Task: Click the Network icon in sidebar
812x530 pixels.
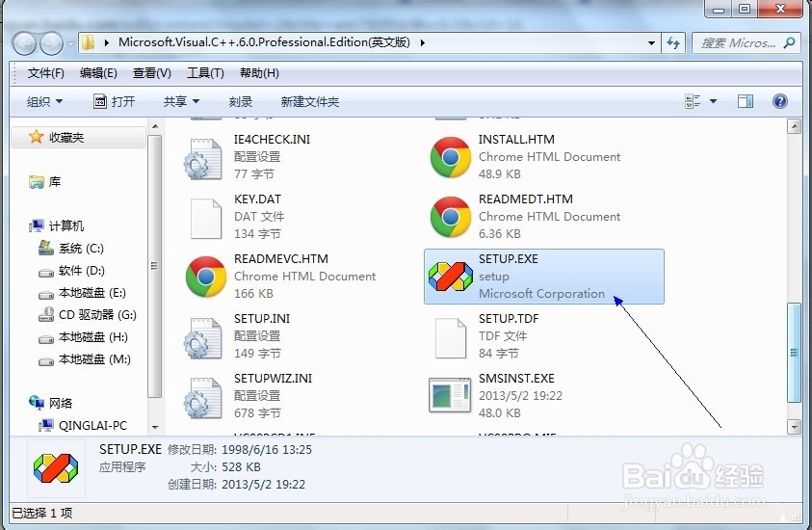Action: 37,403
